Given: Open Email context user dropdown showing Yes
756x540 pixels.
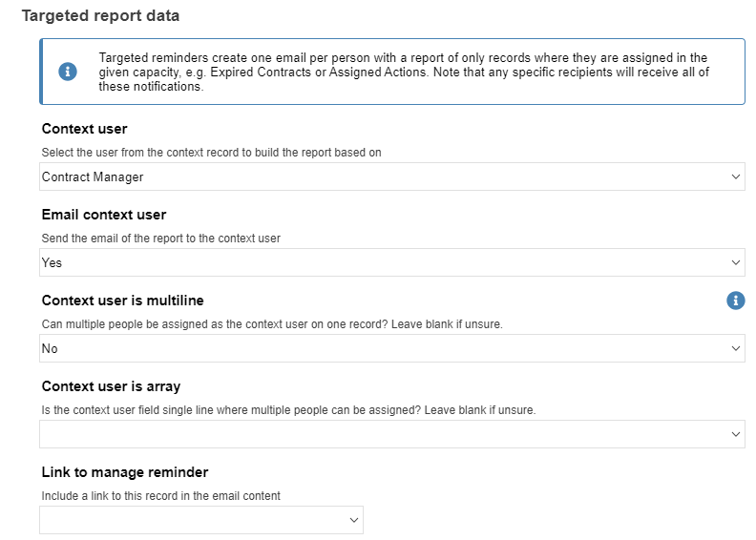Looking at the screenshot, I should coord(392,262).
